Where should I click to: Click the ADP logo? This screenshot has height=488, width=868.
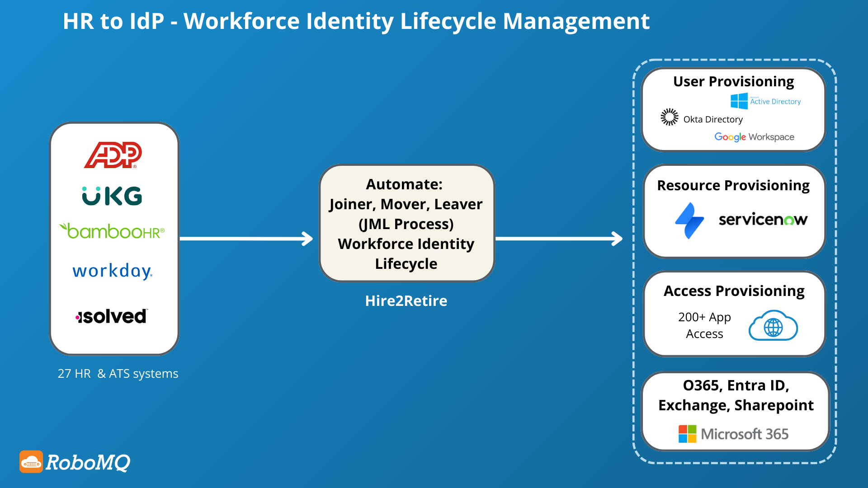[x=113, y=155]
